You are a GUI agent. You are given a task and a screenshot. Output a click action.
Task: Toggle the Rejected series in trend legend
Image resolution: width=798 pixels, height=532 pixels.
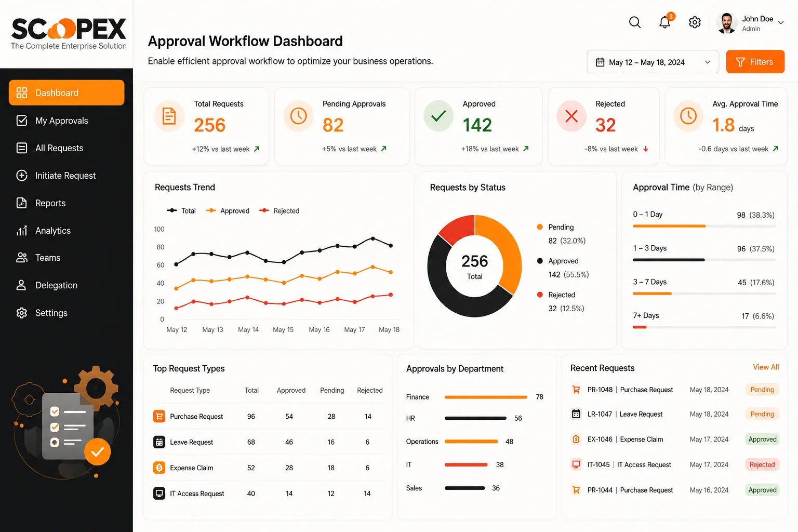pyautogui.click(x=280, y=211)
